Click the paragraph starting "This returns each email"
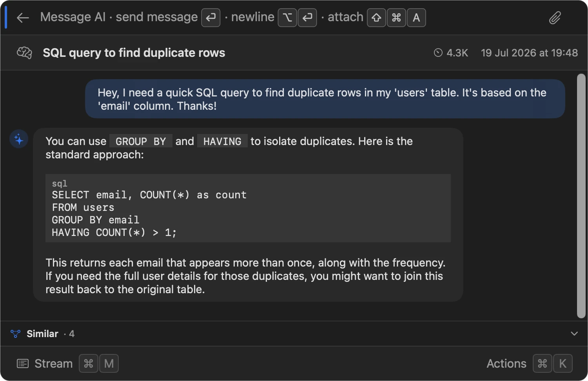 click(245, 276)
